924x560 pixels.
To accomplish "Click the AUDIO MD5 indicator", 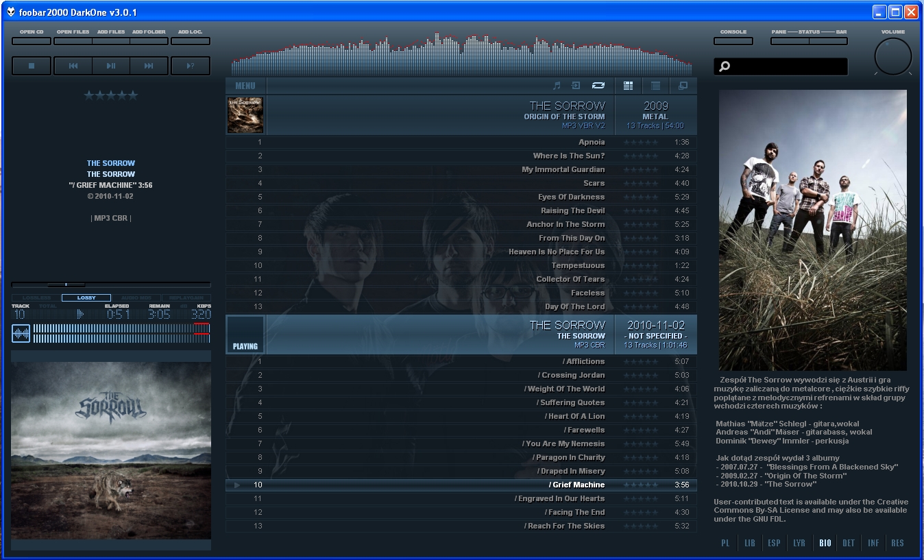I will click(136, 297).
